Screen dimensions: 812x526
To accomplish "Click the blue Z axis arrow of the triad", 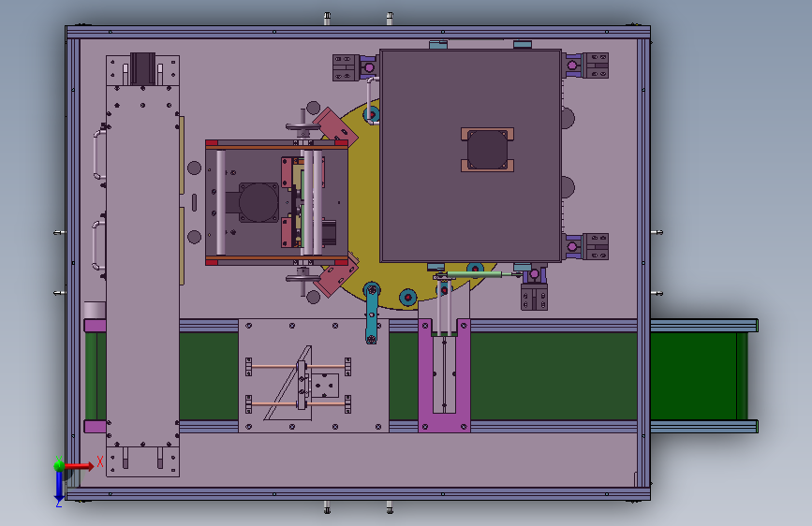I will [58, 487].
